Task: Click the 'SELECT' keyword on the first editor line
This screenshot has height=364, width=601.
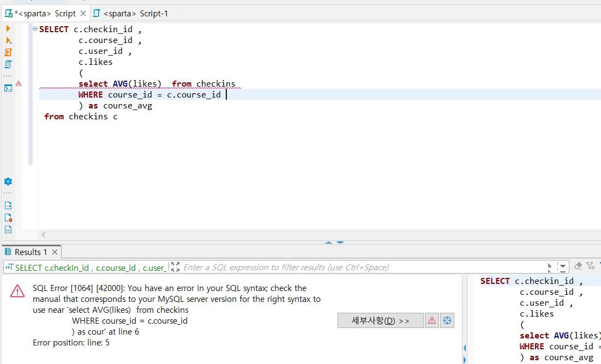Action: point(53,29)
